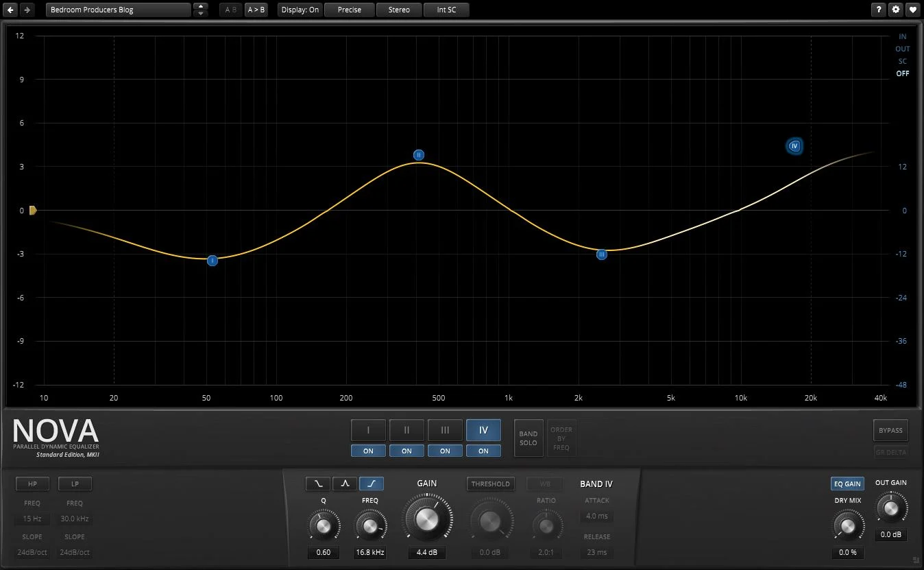
Task: Click the next preset right arrow icon
Action: coord(27,10)
